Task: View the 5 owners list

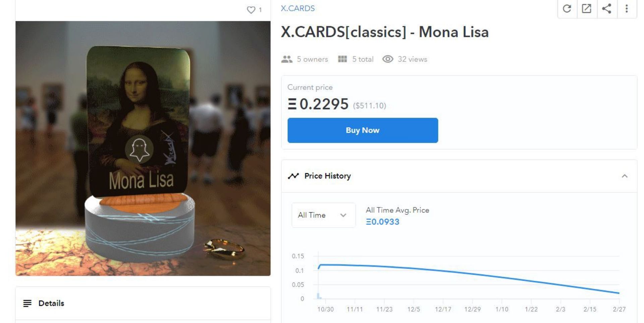Action: (x=312, y=59)
